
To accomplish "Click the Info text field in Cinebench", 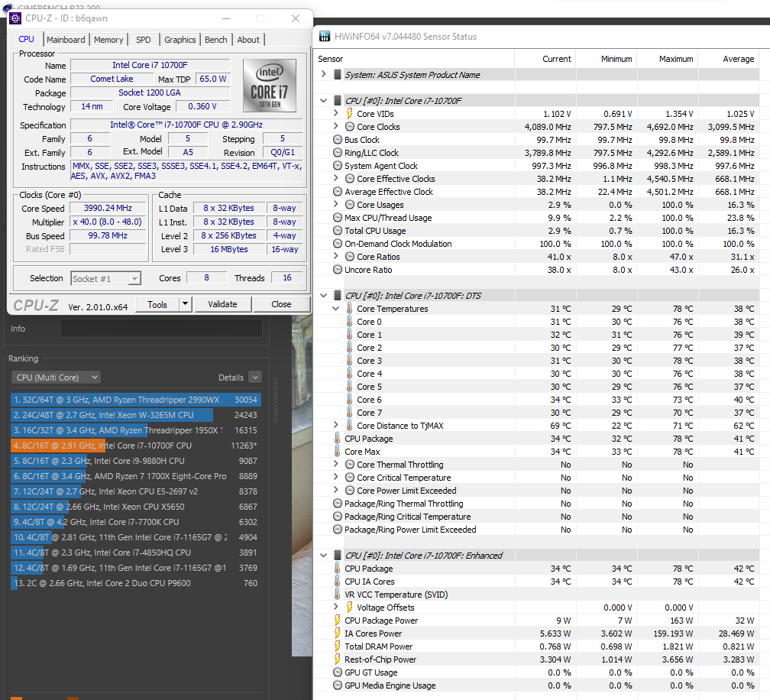I will pyautogui.click(x=161, y=329).
